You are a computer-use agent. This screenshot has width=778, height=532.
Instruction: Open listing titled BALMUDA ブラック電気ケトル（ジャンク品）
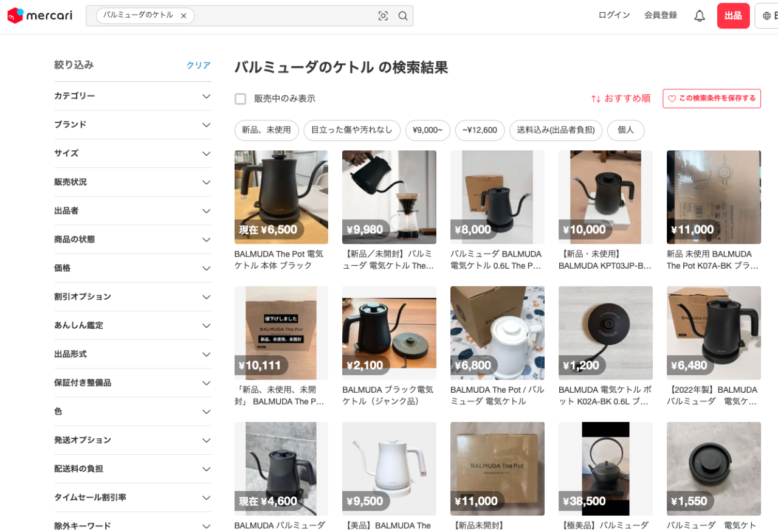pyautogui.click(x=388, y=395)
